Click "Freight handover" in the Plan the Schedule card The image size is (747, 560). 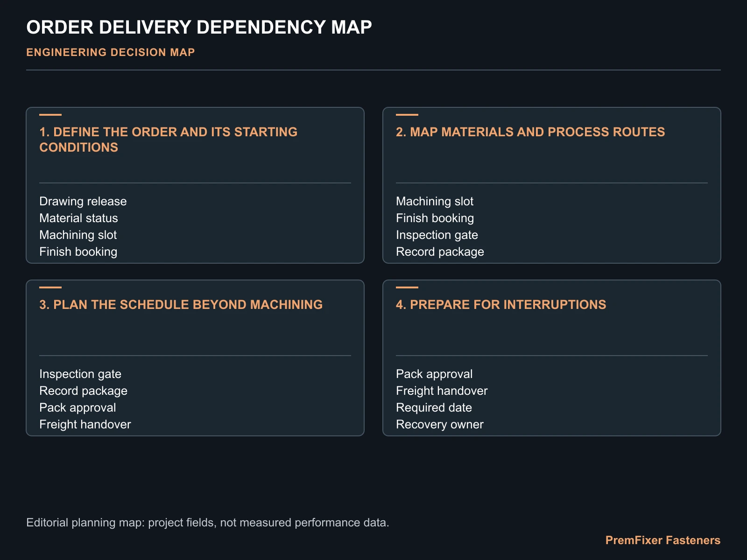(85, 424)
